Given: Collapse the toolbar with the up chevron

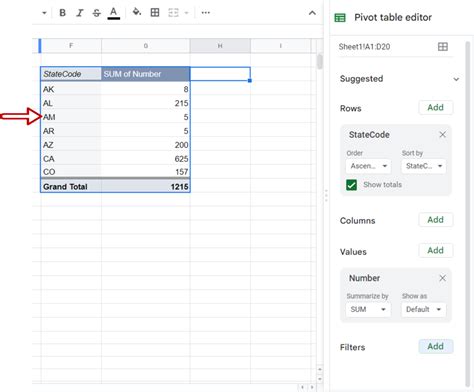Looking at the screenshot, I should tap(312, 13).
